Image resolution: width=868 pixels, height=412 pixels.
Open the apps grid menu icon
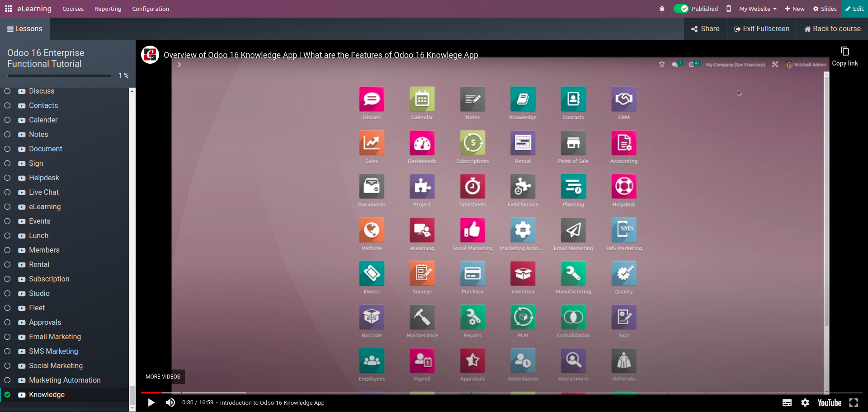9,9
